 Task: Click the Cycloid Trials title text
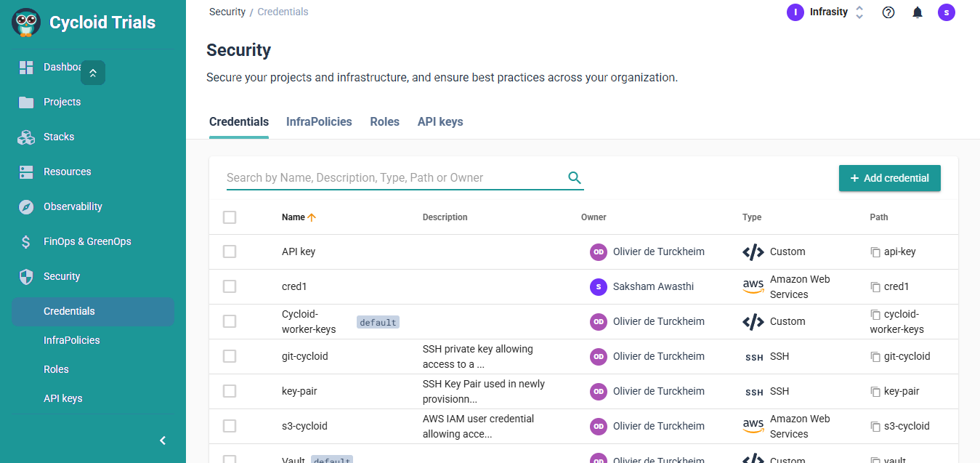coord(102,23)
